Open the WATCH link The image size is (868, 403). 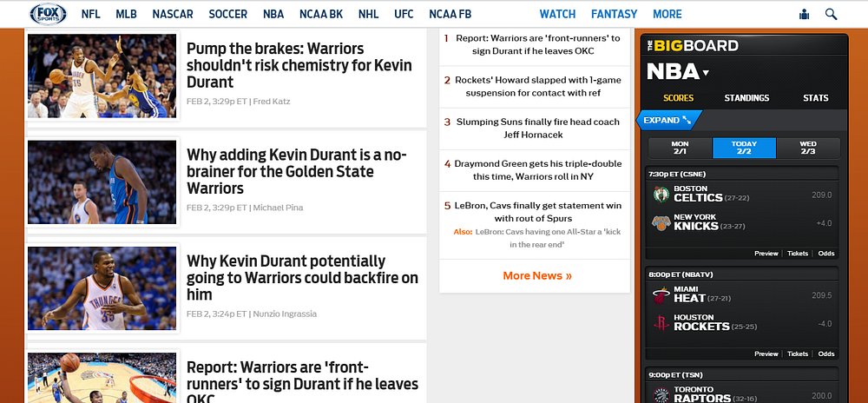(x=557, y=15)
